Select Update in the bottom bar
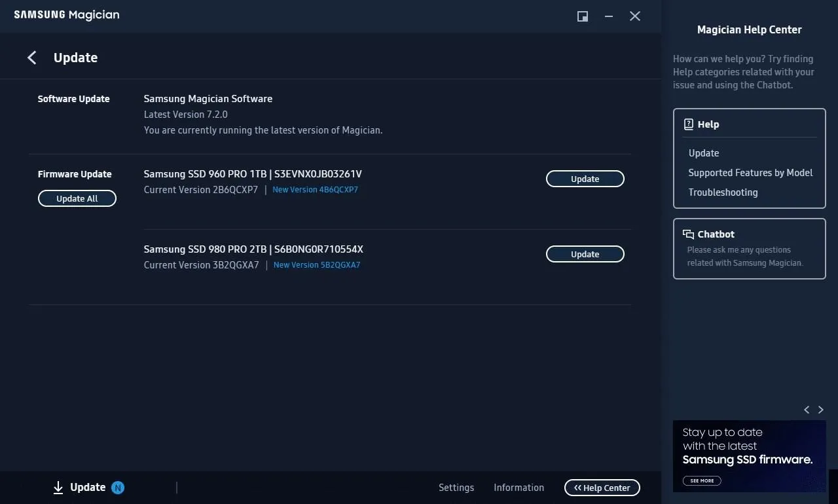 (88, 488)
